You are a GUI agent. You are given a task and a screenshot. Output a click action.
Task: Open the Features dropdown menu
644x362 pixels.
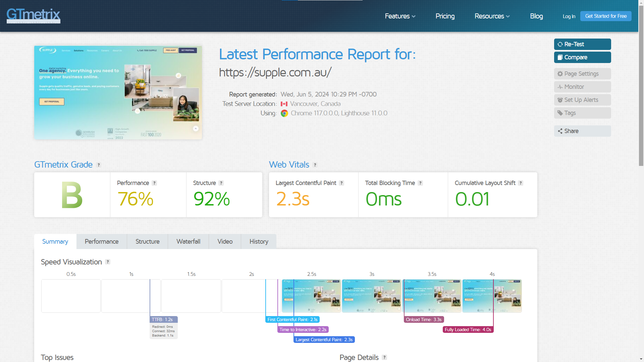(400, 16)
